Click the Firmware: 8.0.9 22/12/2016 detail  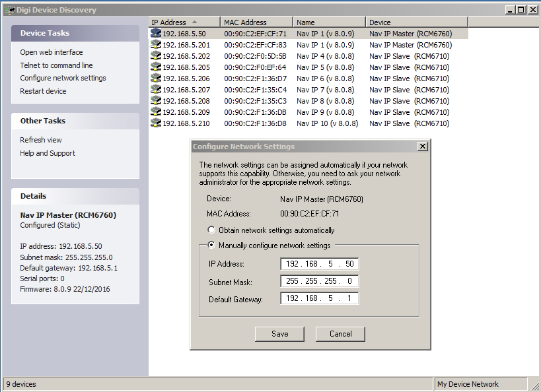[65, 289]
